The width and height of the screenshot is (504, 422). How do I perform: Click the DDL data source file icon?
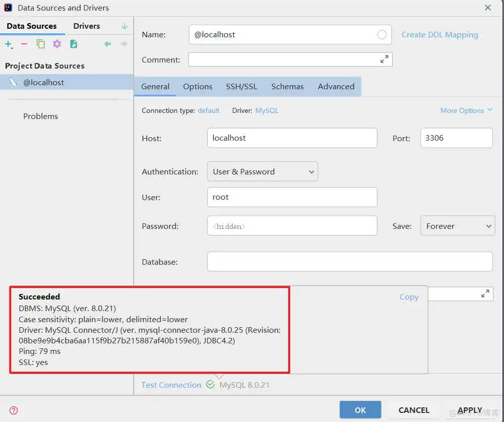[x=73, y=44]
